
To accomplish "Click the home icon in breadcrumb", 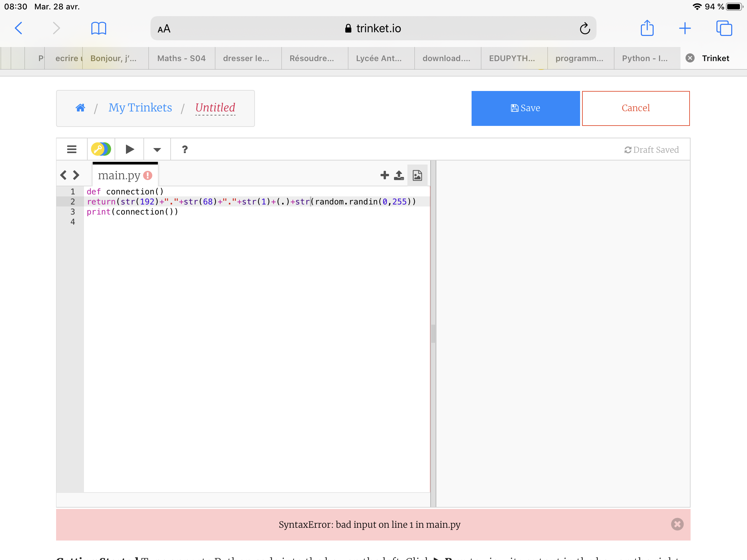I will (80, 108).
